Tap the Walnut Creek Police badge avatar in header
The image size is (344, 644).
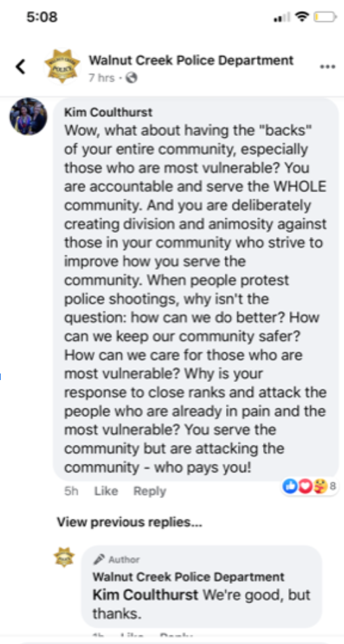click(x=63, y=67)
